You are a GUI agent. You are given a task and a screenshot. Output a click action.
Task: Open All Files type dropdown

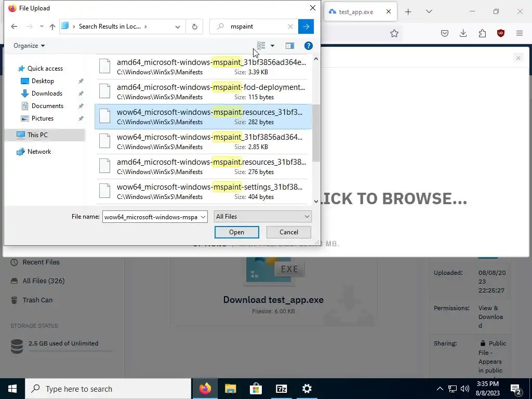(x=262, y=217)
